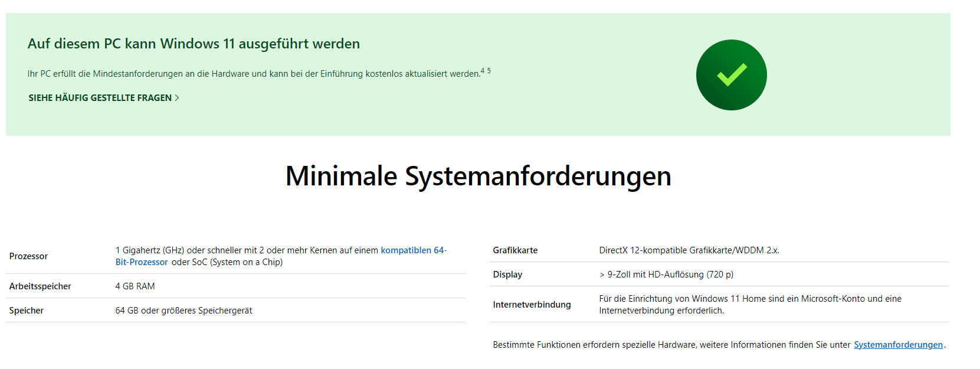Click 'Auf diesem PC kann Windows 11 ausgeführt werden'
The height and width of the screenshot is (369, 980).
coord(194,44)
